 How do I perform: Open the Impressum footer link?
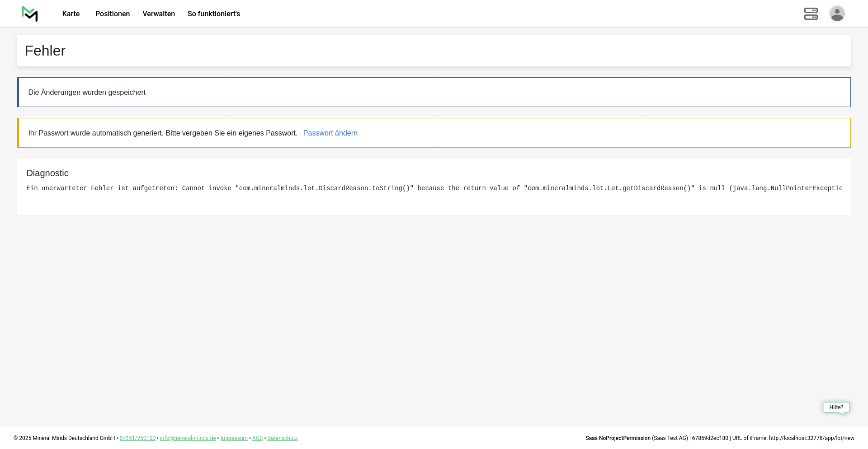234,438
